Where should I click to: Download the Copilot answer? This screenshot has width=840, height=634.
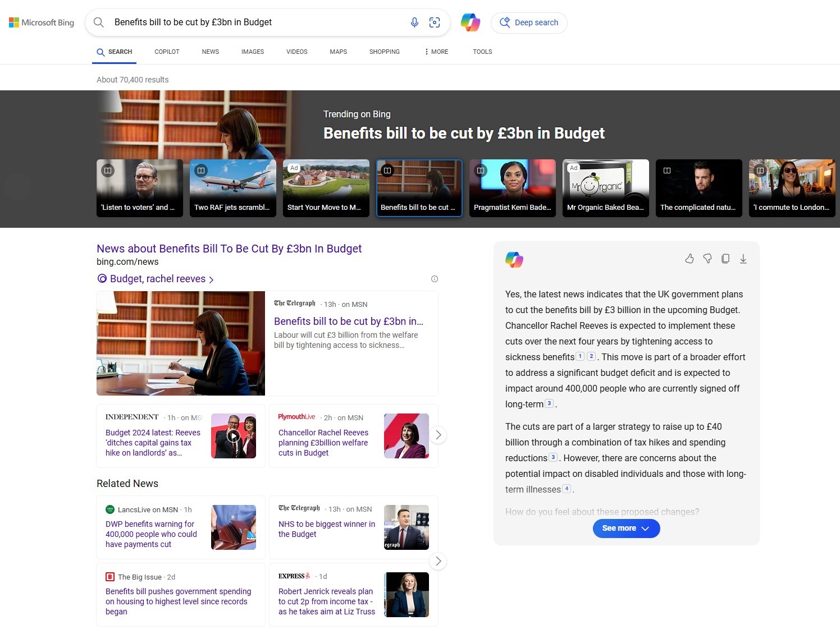(743, 259)
